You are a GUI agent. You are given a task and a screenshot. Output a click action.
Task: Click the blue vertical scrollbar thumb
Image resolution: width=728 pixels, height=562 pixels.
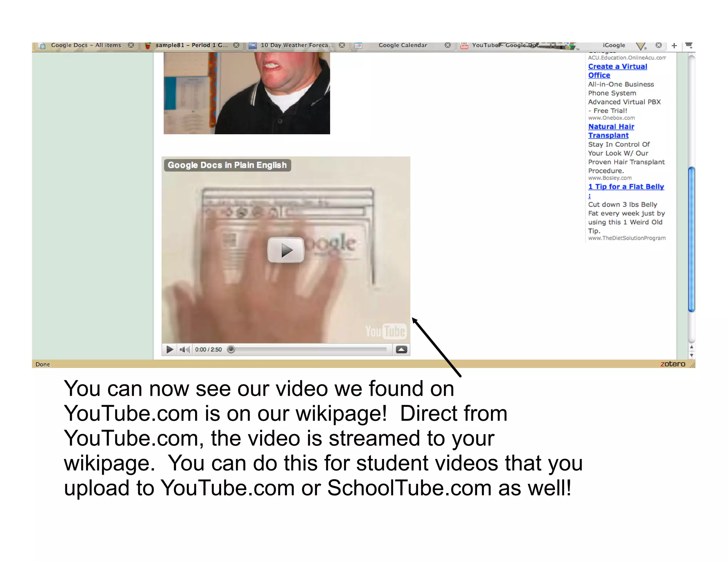(691, 239)
